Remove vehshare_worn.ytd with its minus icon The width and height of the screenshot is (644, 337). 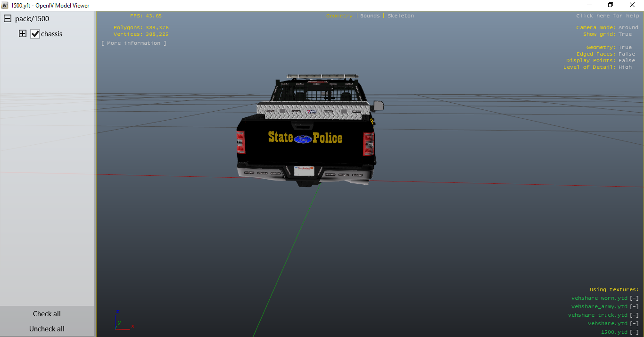coord(635,298)
